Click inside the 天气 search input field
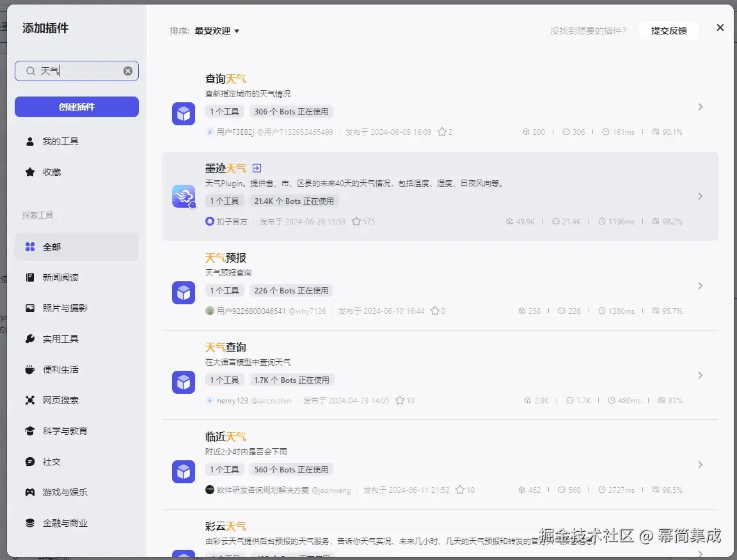 click(x=70, y=71)
